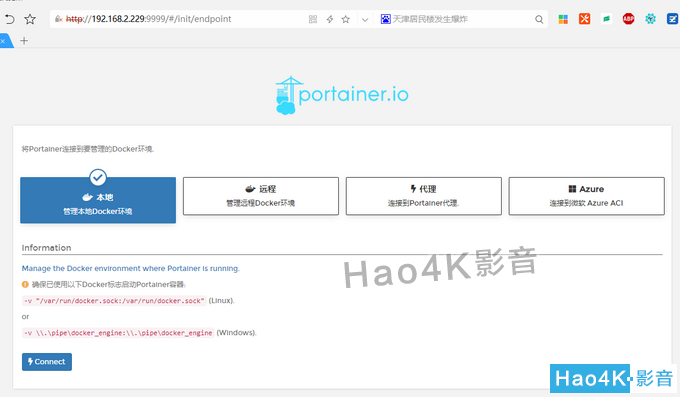The width and height of the screenshot is (680, 397).
Task: Click the insecure connection lock icon
Action: (59, 19)
